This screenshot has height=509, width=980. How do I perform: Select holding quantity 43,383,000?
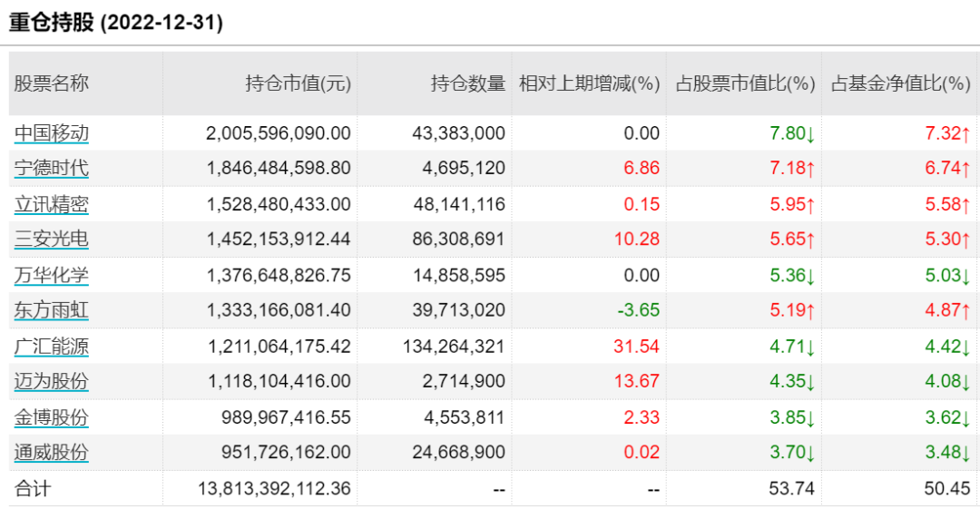coord(459,133)
